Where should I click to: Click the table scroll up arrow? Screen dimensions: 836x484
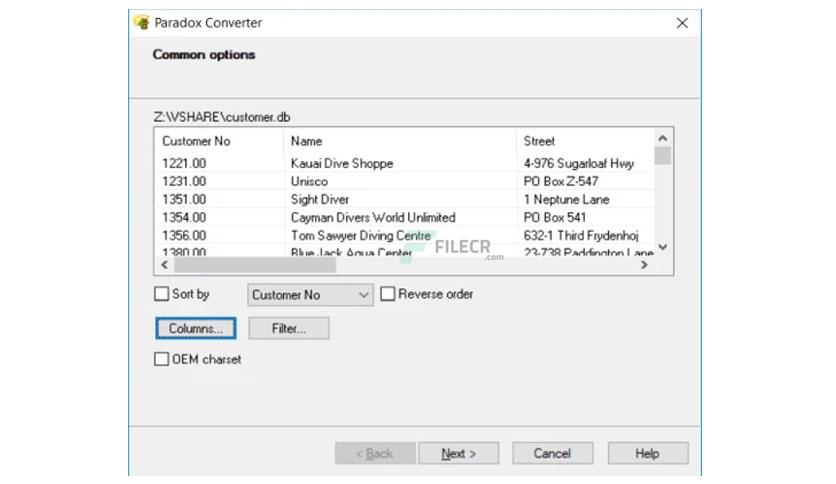663,138
